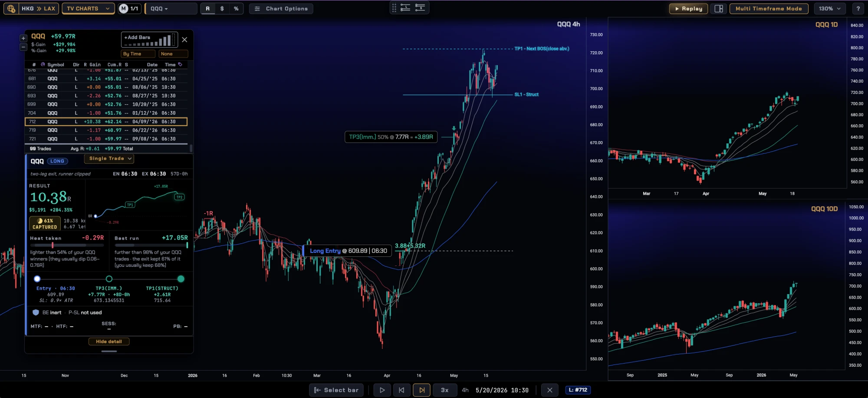
Task: Select the S levels lines icon
Action: click(420, 8)
